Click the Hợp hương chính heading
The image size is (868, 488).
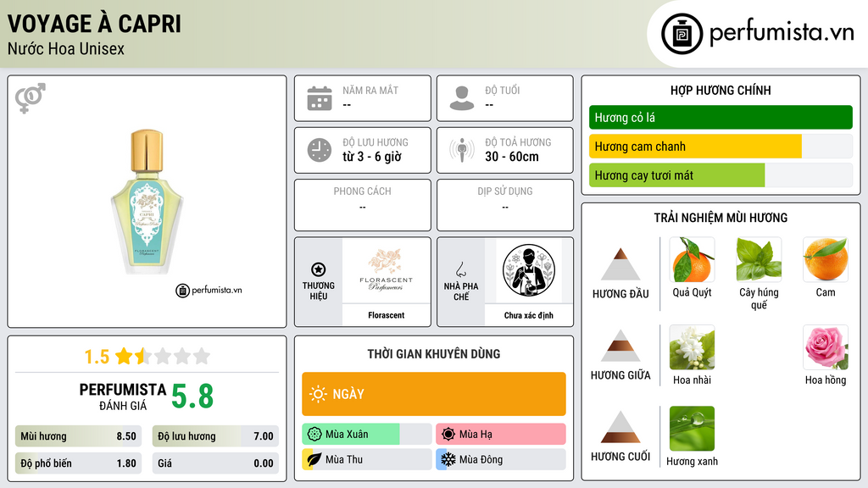[x=721, y=90]
